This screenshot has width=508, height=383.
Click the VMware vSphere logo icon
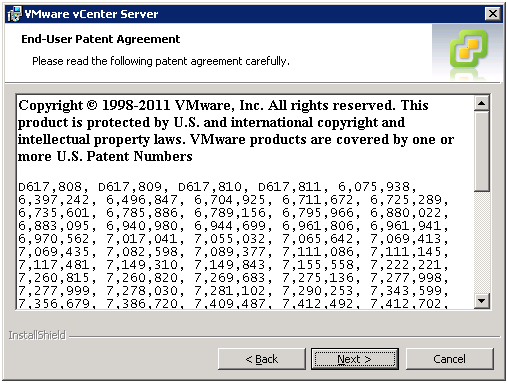pyautogui.click(x=469, y=49)
